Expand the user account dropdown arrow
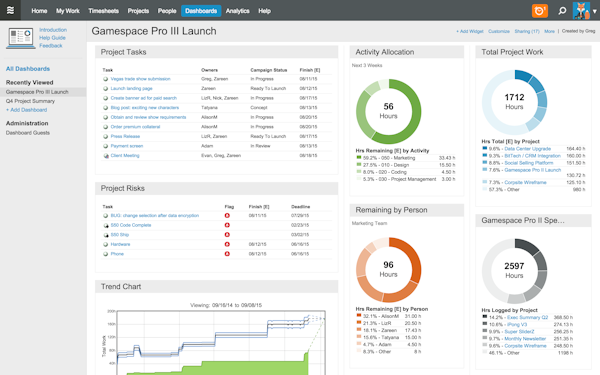The image size is (600, 375). pos(595,11)
